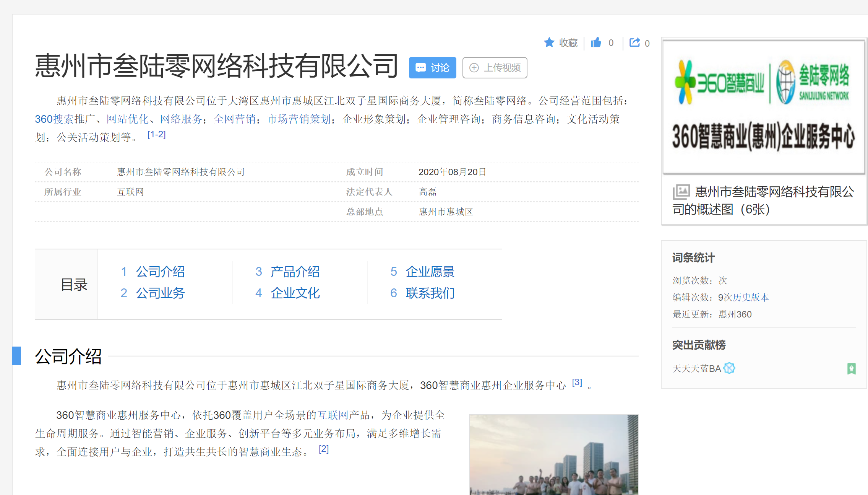Open the group photo thumbnail by the sea
The height and width of the screenshot is (495, 868).
point(554,454)
